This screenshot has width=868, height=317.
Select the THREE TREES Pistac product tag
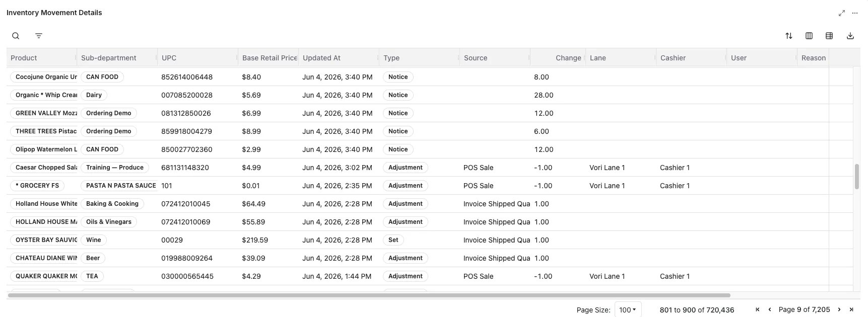tap(44, 131)
